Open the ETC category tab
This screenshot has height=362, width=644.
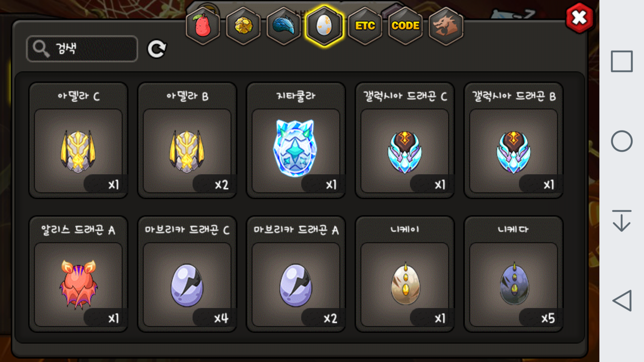coord(365,25)
